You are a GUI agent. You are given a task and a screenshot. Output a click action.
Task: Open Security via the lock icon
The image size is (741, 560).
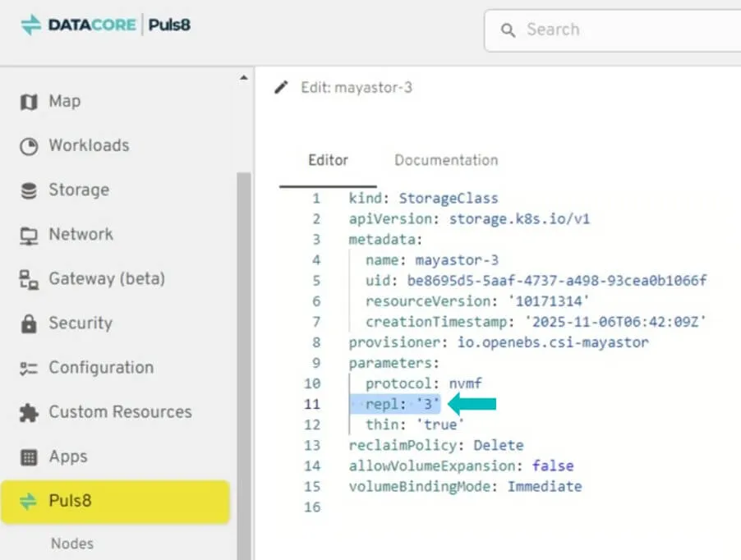coord(29,324)
